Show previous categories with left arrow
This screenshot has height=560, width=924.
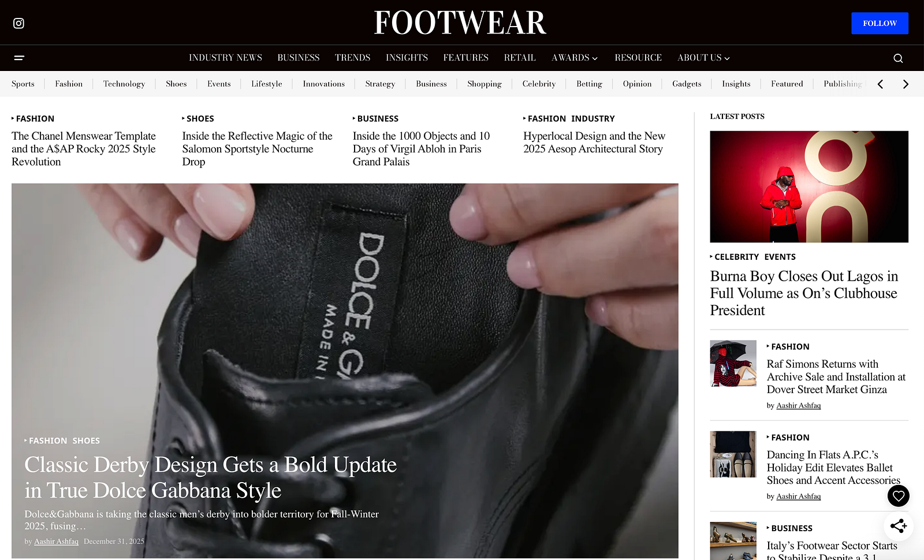click(880, 84)
